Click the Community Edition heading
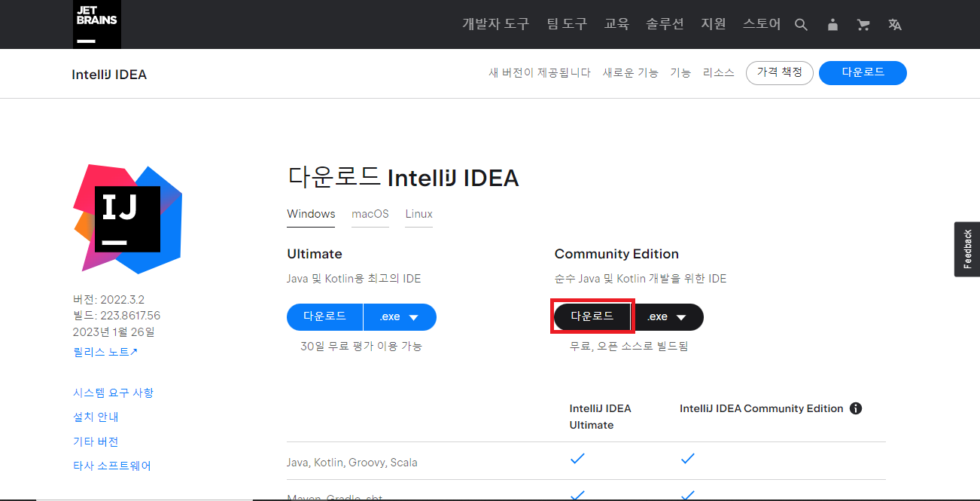Image resolution: width=980 pixels, height=501 pixels. click(616, 254)
